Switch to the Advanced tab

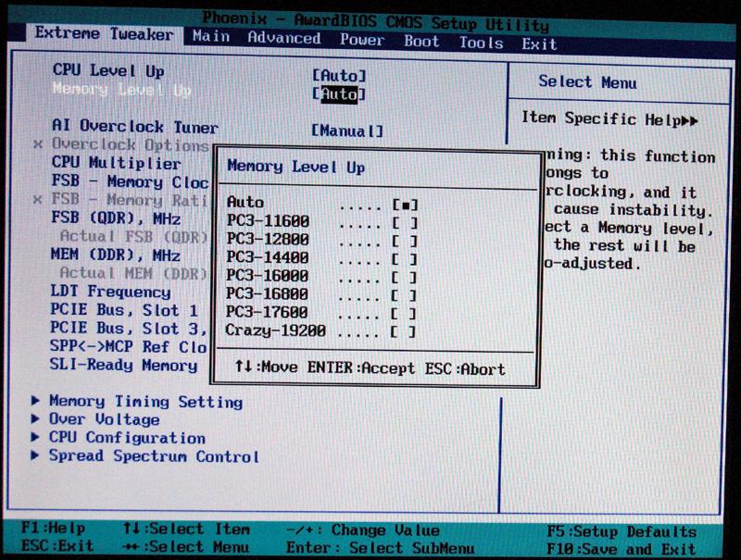[284, 38]
